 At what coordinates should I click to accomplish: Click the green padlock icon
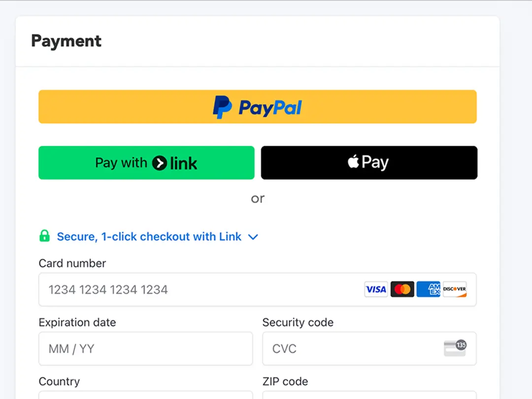44,236
